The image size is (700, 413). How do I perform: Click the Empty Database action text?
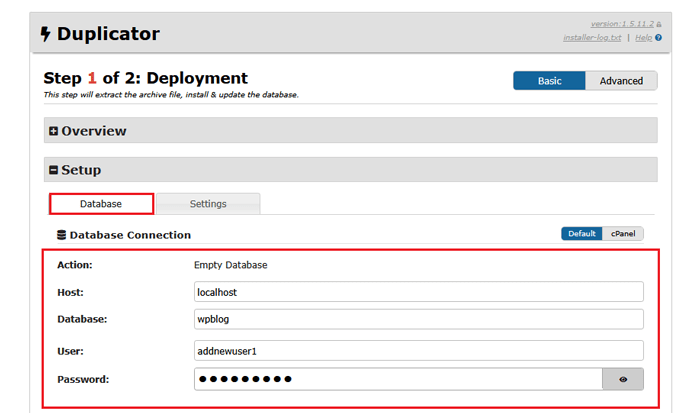[x=231, y=265]
